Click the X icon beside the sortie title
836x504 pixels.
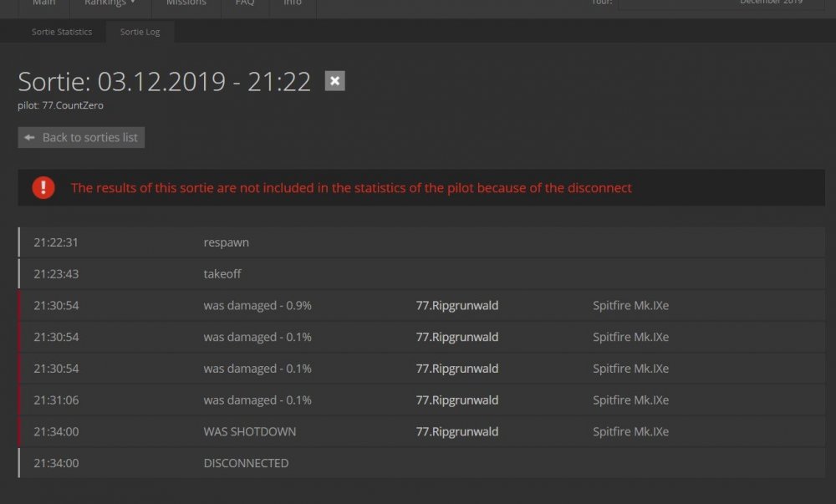(334, 81)
